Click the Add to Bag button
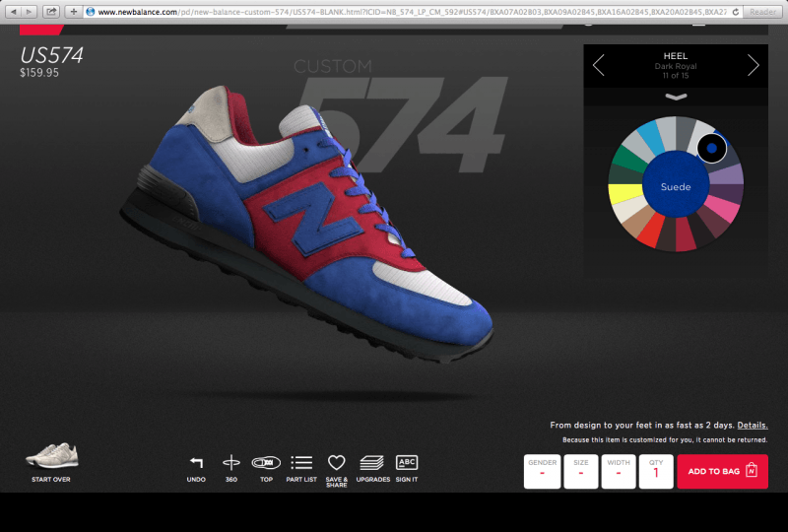788x532 pixels. [722, 471]
